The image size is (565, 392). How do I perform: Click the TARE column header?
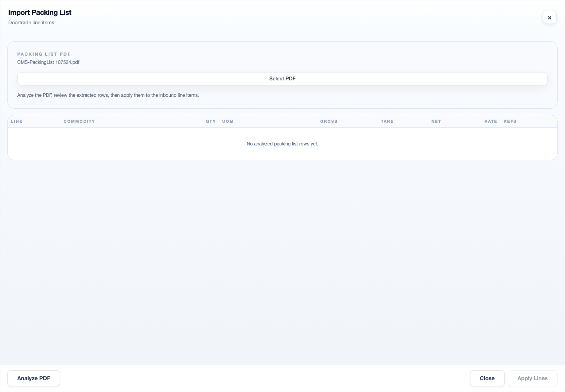coord(387,122)
